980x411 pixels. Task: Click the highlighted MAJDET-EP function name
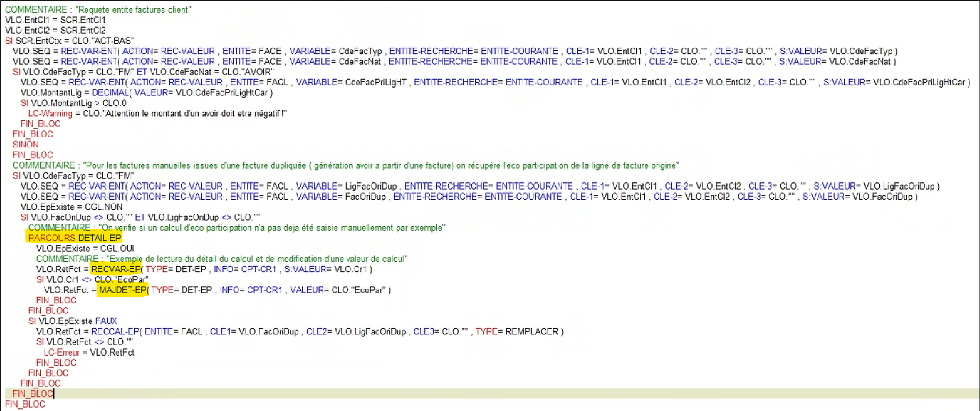pyautogui.click(x=122, y=290)
